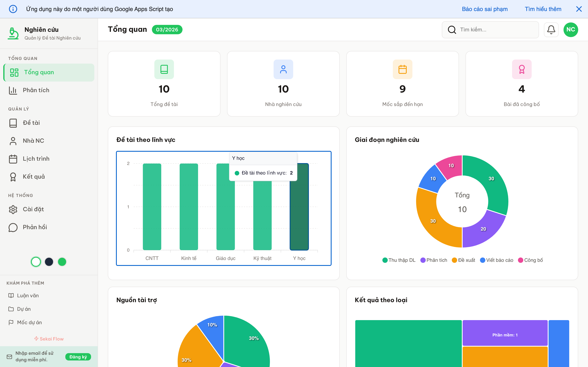Open the Cài đặt settings

[x=33, y=209]
